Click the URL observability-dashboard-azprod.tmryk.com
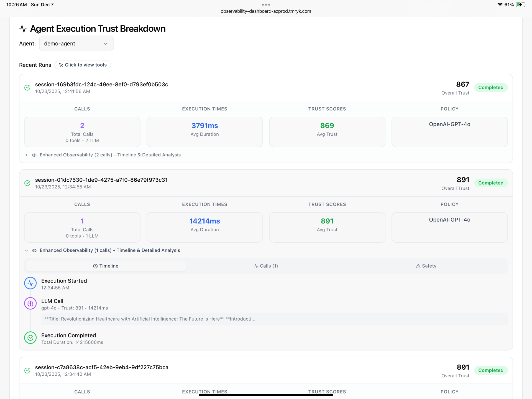 coord(266,11)
